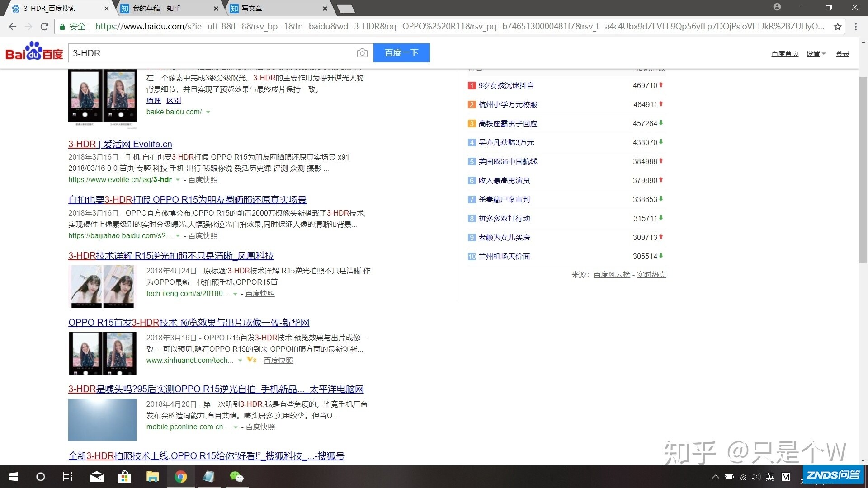Expand dropdown arrow next to xinhuanet.com URL
Viewport: 868px width, 488px height.
coord(240,361)
